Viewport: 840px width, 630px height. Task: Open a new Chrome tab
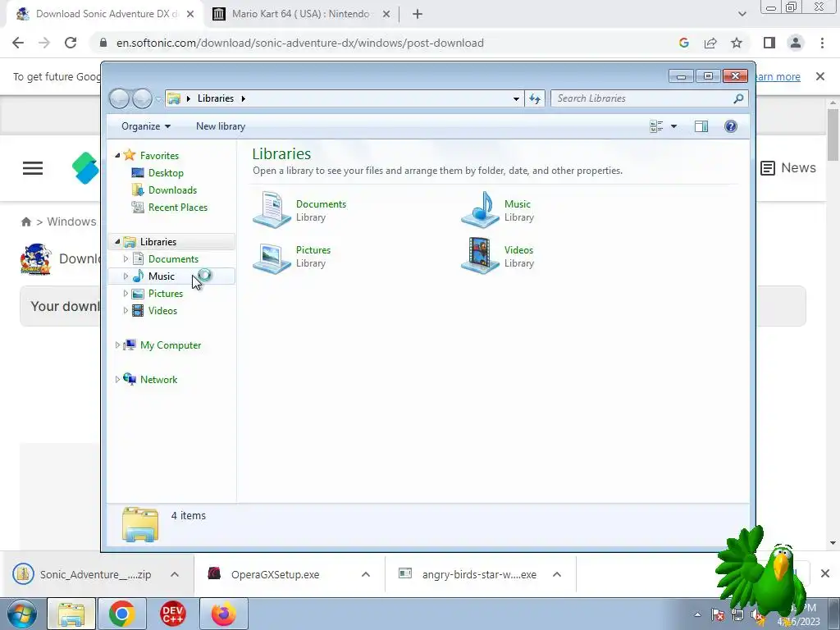point(418,14)
